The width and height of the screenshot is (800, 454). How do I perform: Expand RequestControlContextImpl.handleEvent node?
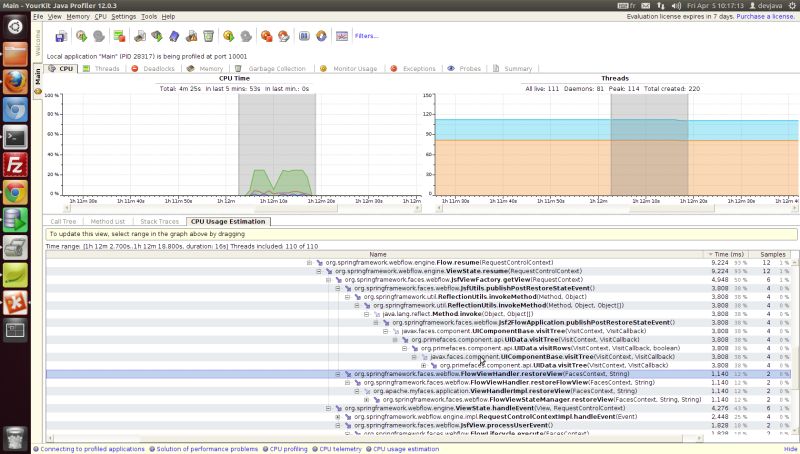338,417
